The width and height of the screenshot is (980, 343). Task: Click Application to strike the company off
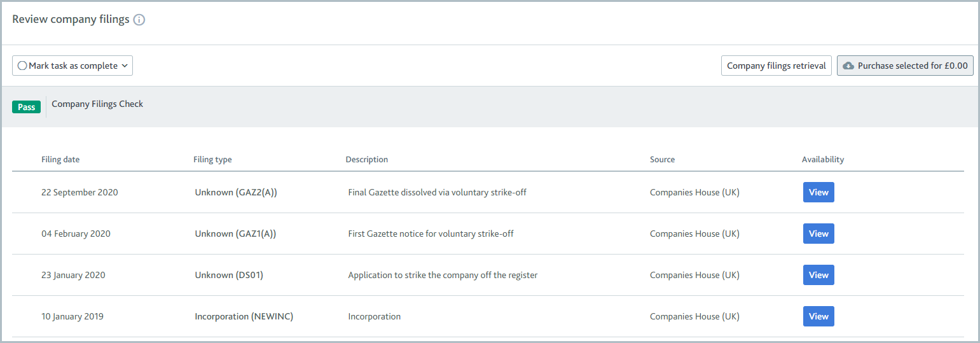pyautogui.click(x=443, y=275)
